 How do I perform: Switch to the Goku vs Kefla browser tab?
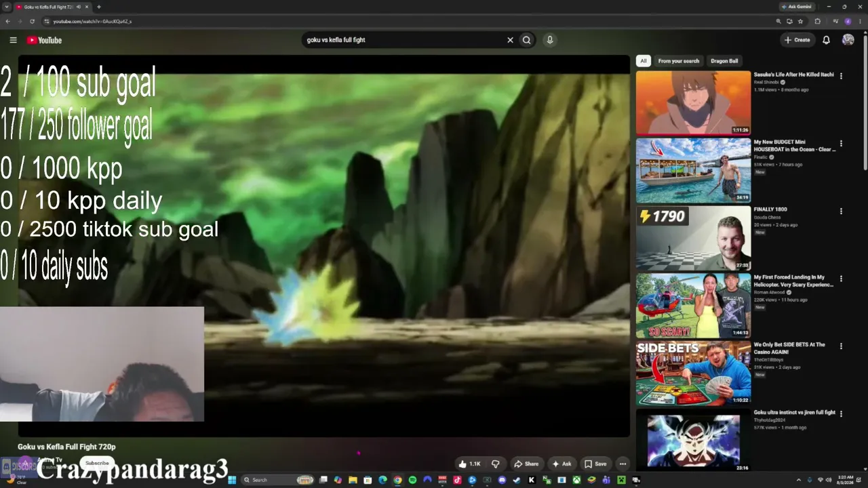(x=52, y=7)
